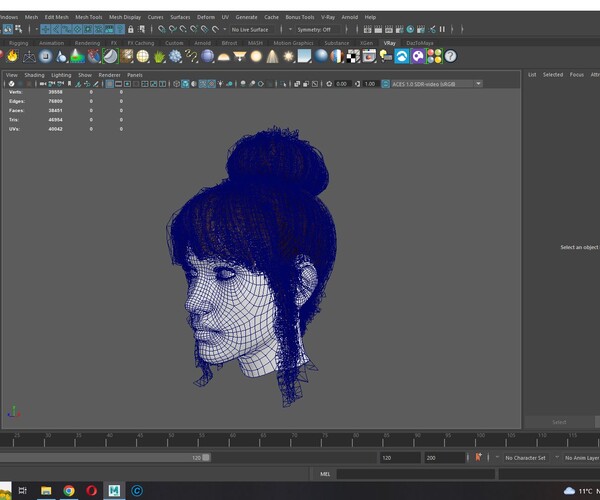Viewport: 600px width, 500px height.
Task: Click the timeline at frame 70
Action: coord(292,440)
